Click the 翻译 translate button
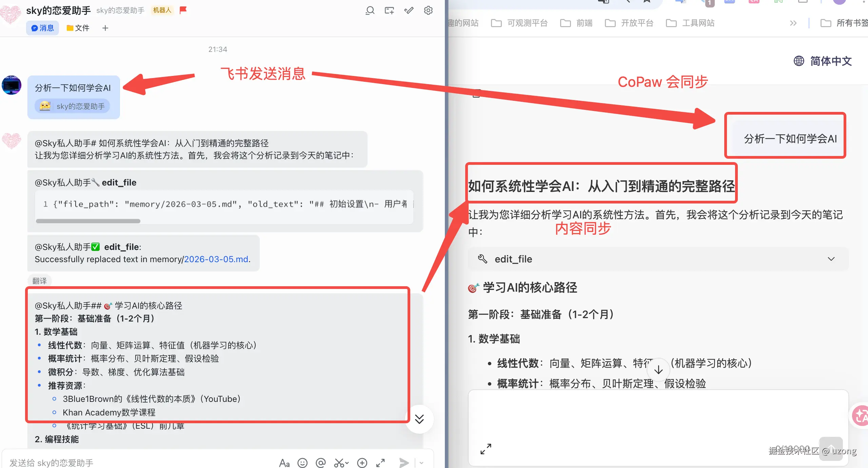 coord(40,281)
